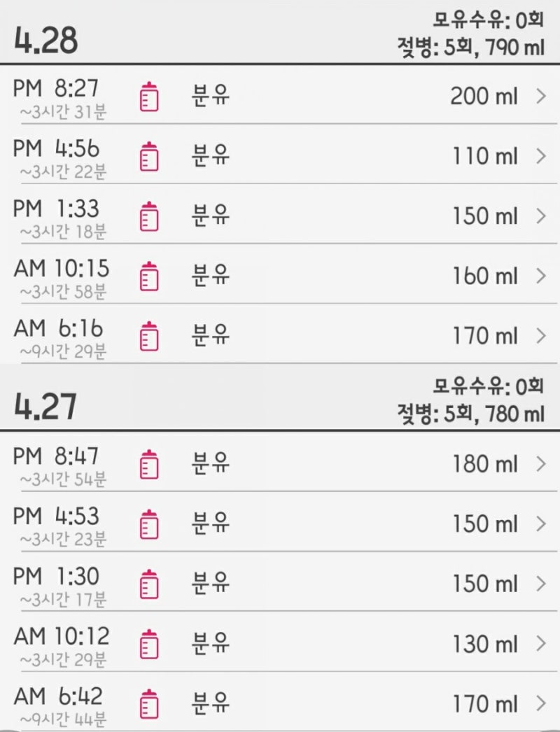Open details chevron for the 200 ml entry
The height and width of the screenshot is (732, 560).
(541, 96)
